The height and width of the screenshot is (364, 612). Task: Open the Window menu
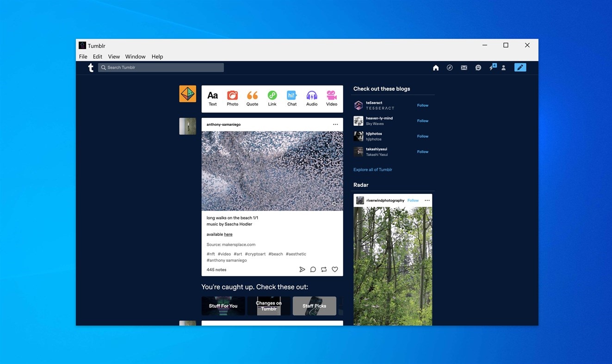136,56
